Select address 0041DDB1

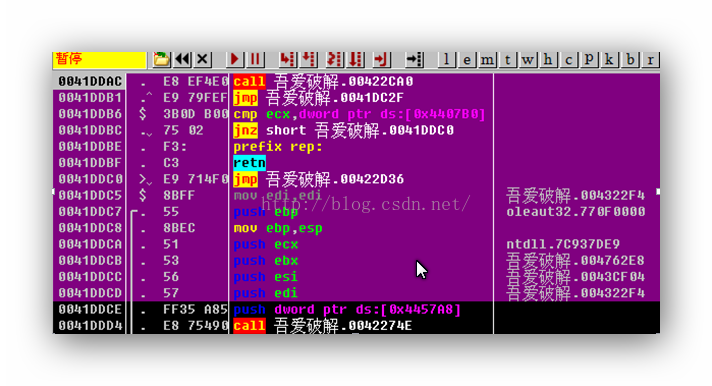point(90,98)
